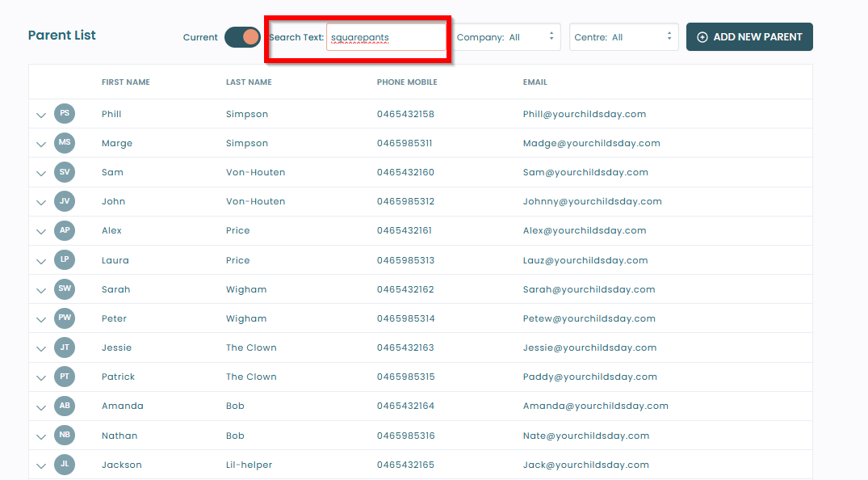Click the Add New Parent button
868x480 pixels.
pos(749,37)
